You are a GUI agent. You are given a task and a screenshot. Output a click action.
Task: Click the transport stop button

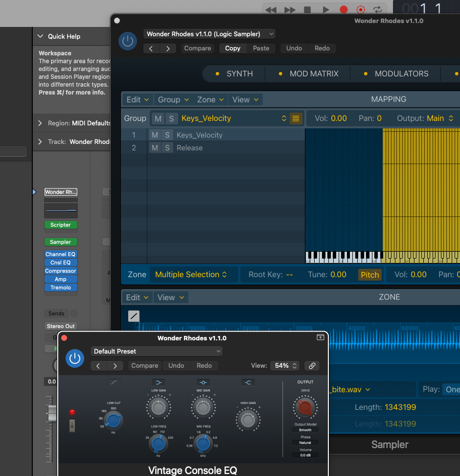(307, 10)
